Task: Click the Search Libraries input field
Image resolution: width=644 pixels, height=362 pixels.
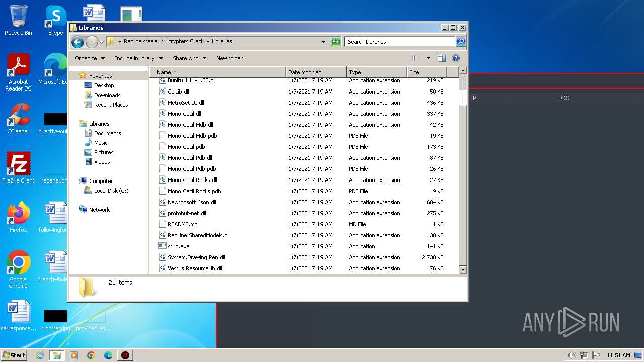Action: pos(400,42)
